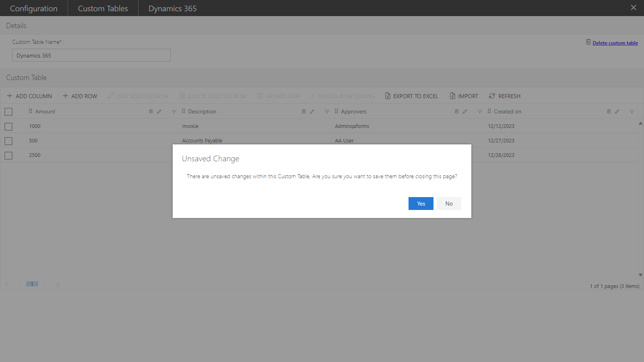Click No in the Unsaved Change dialog
Screen dimensions: 644x362
point(449,204)
